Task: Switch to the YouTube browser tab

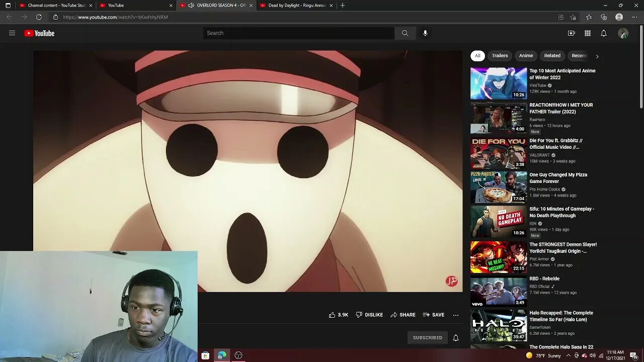Action: 135,6
